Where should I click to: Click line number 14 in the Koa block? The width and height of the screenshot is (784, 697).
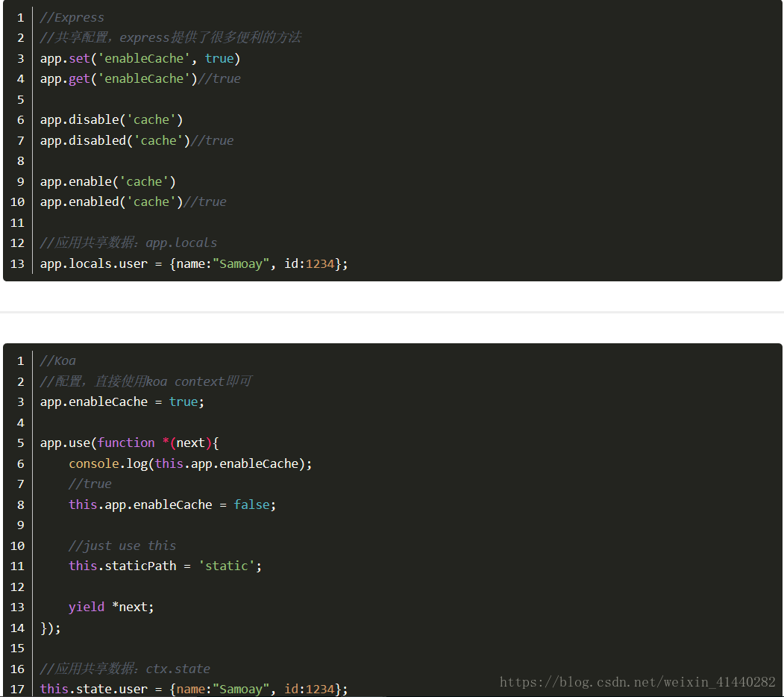click(17, 628)
